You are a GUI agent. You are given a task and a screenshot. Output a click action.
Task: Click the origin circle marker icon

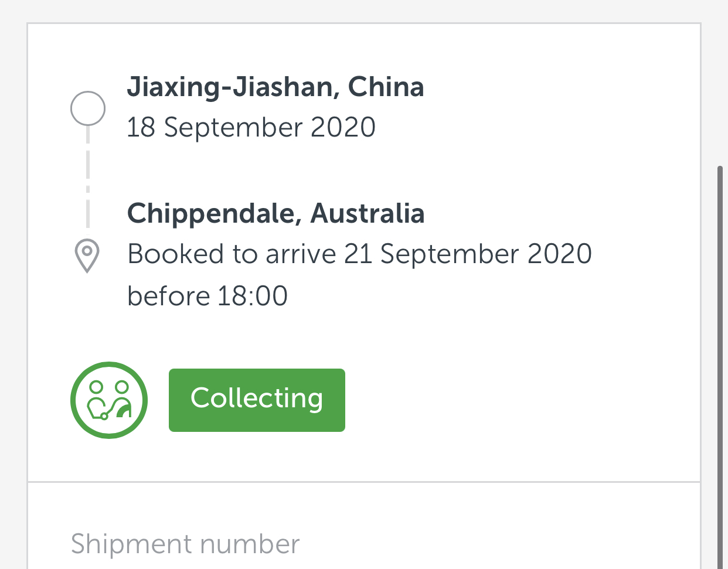click(x=88, y=108)
